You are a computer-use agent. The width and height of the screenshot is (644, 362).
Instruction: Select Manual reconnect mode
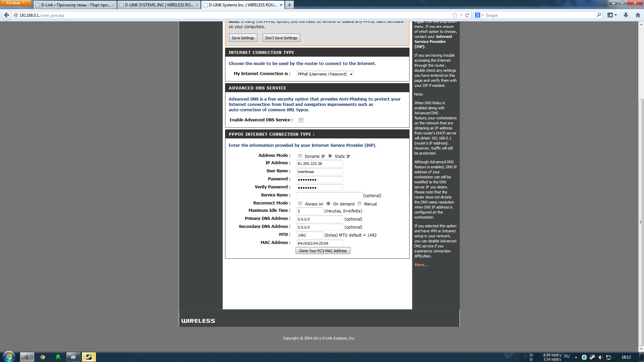[x=360, y=203]
